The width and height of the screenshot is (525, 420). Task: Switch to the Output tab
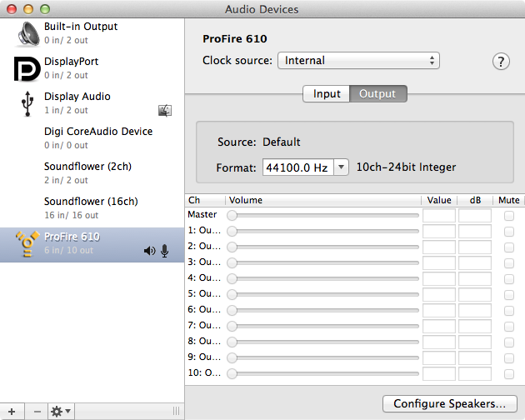(378, 94)
